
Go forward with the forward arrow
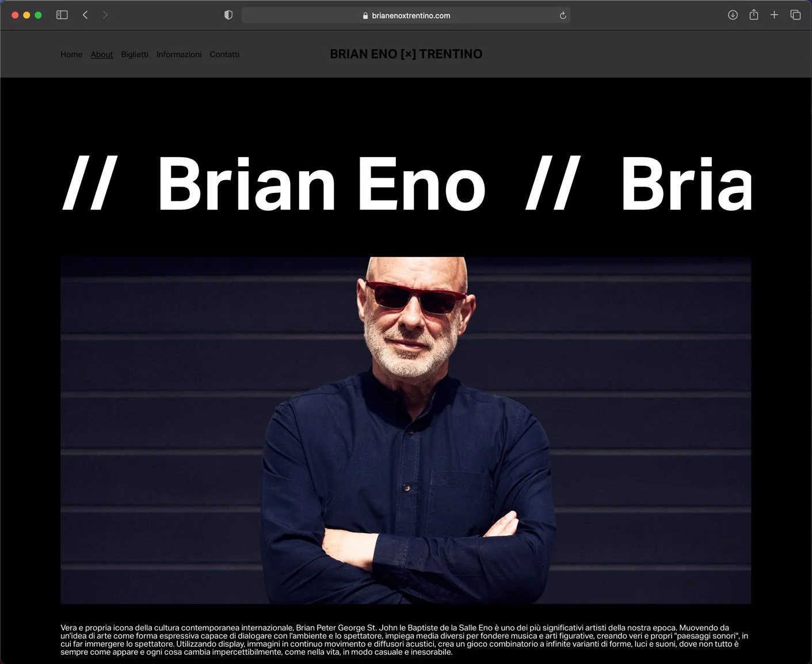pos(105,15)
